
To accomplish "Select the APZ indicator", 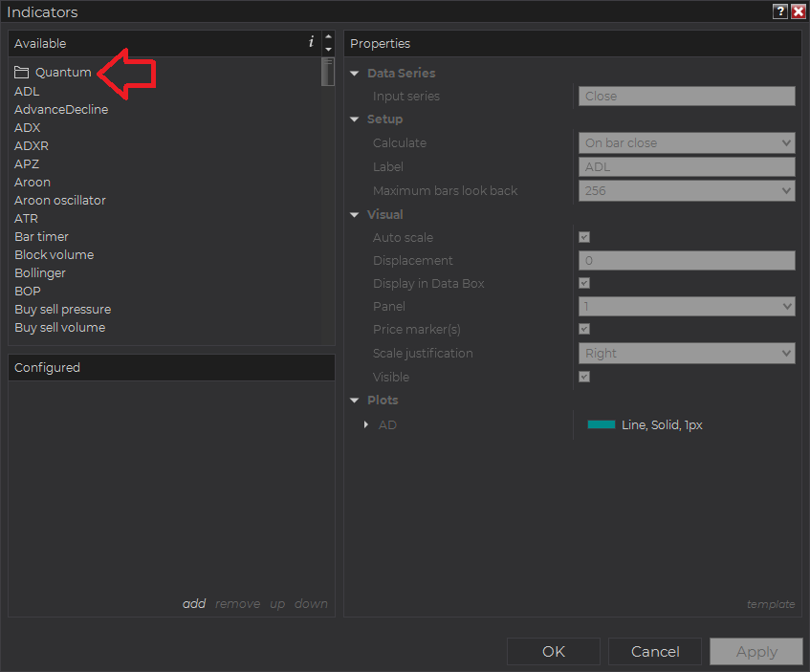I will pyautogui.click(x=27, y=163).
